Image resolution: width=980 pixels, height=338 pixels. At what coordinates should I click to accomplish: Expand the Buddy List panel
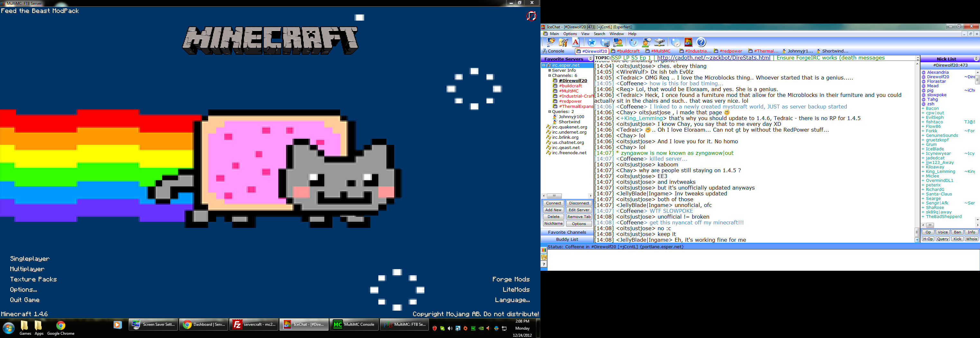click(567, 239)
